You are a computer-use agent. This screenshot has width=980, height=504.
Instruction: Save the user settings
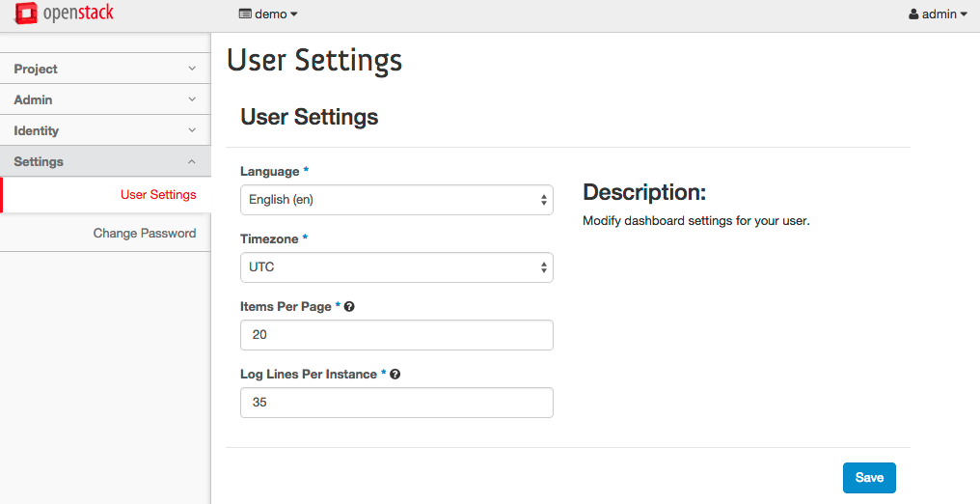(869, 478)
